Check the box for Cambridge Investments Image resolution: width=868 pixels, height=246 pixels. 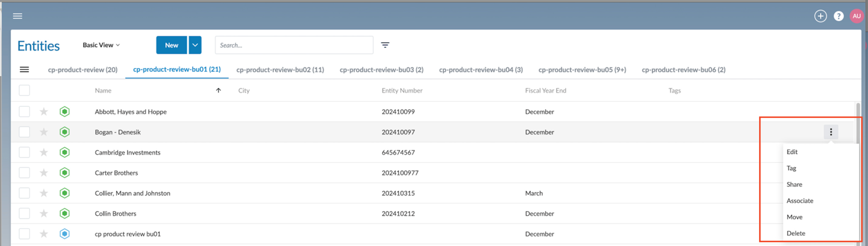25,153
